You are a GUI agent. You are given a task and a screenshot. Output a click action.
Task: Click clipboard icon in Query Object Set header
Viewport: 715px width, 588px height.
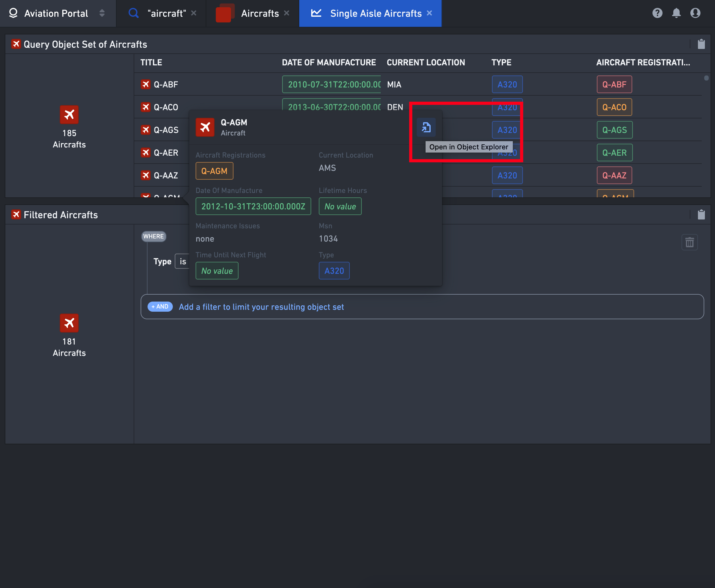point(701,44)
